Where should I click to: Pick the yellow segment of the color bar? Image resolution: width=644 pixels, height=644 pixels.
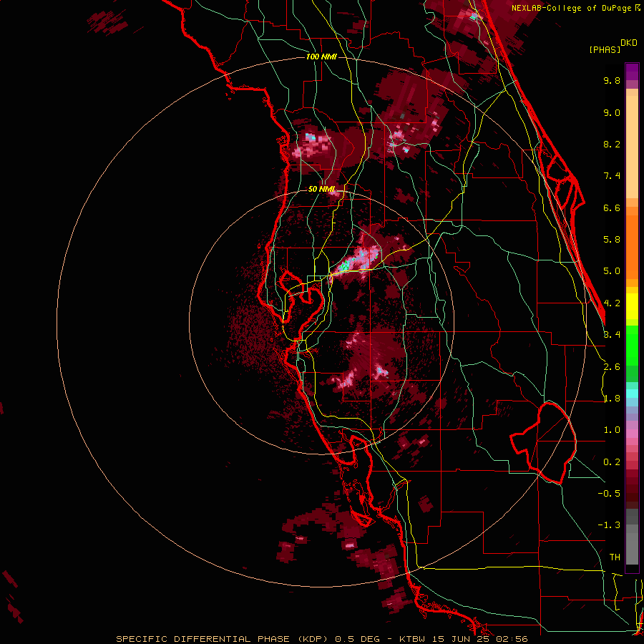coord(632,306)
